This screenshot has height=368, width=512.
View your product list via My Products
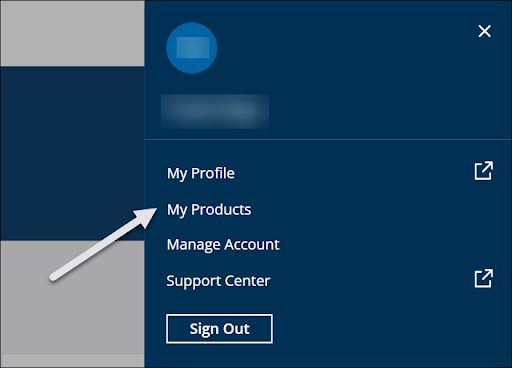pos(209,210)
